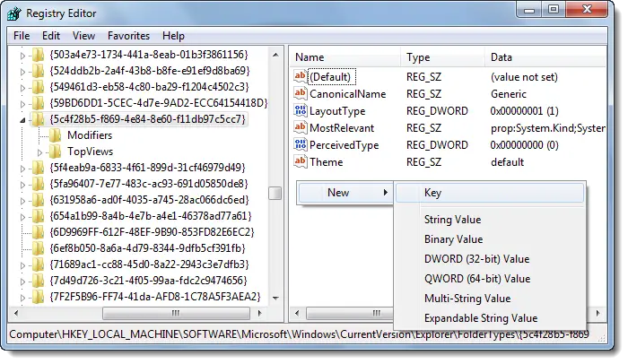This screenshot has width=628, height=364.
Task: Click folder icon of {549461d3-eb58-4c80-ba29-f1204c4502c3}
Action: 38,87
